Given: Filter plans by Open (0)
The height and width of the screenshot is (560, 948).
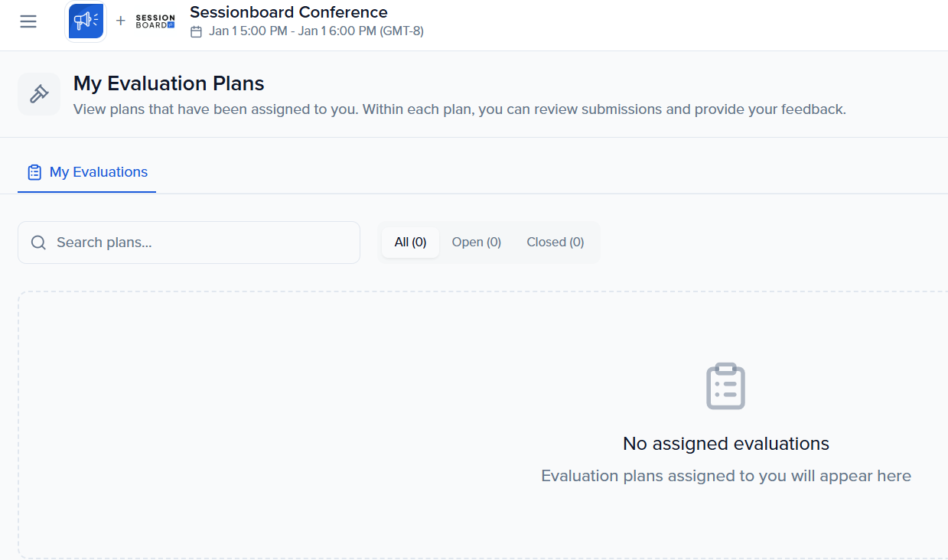Looking at the screenshot, I should [476, 243].
